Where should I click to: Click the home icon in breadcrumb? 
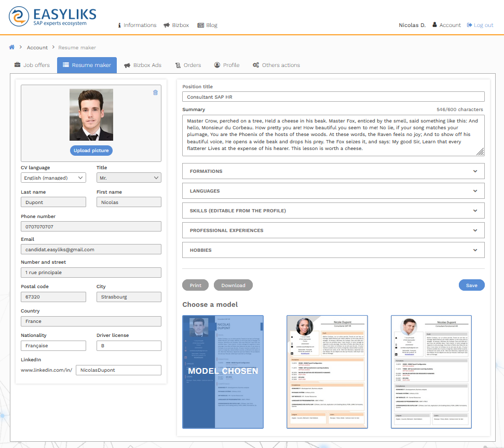[x=12, y=47]
